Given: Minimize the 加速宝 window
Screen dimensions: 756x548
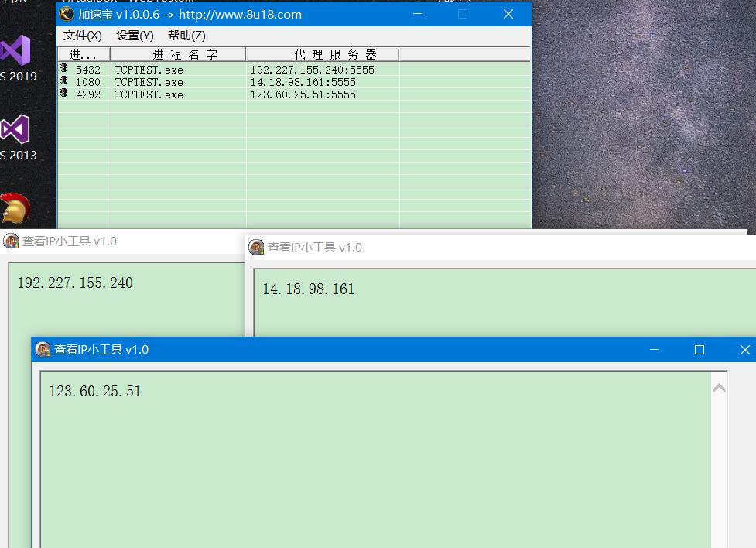Looking at the screenshot, I should pyautogui.click(x=418, y=15).
